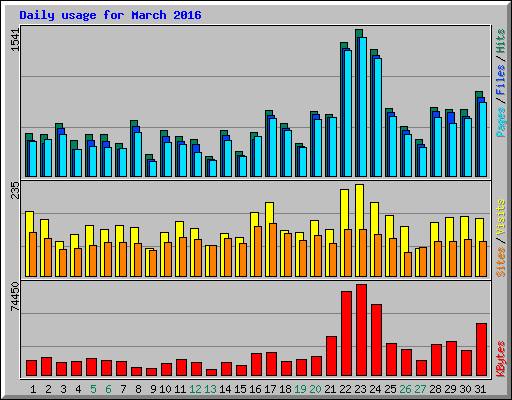Screen dimensions: 512x400
Task: Click day label 24 on x-axis
Action: point(375,389)
